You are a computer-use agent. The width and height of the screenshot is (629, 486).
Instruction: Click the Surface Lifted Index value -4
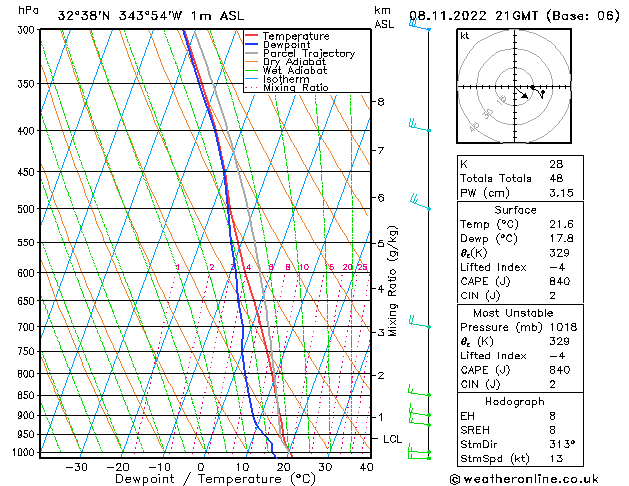[557, 267]
